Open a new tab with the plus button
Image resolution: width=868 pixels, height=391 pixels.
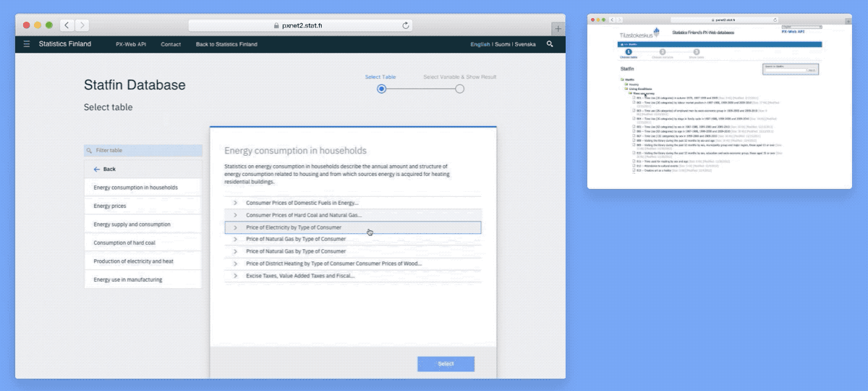(558, 28)
